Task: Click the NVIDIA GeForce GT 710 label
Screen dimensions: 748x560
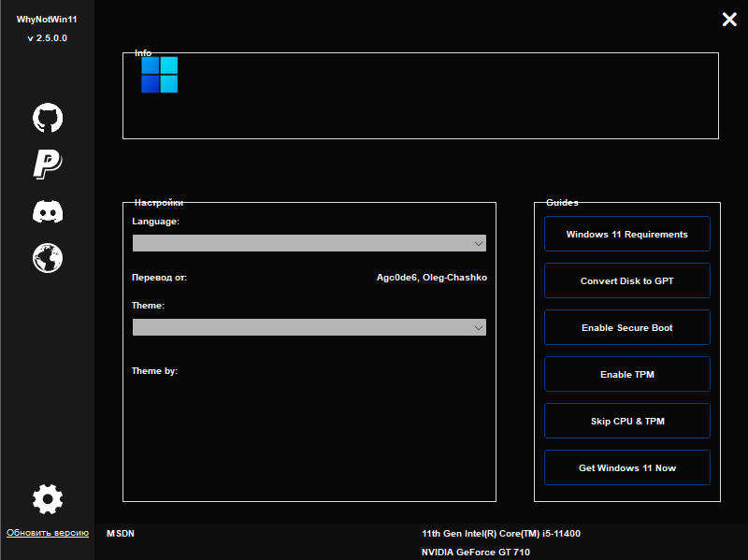Action: tap(476, 552)
